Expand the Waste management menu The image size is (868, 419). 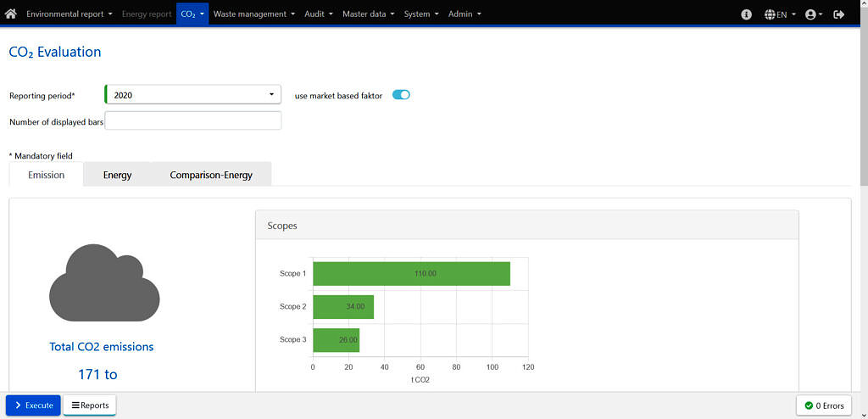[x=253, y=14]
